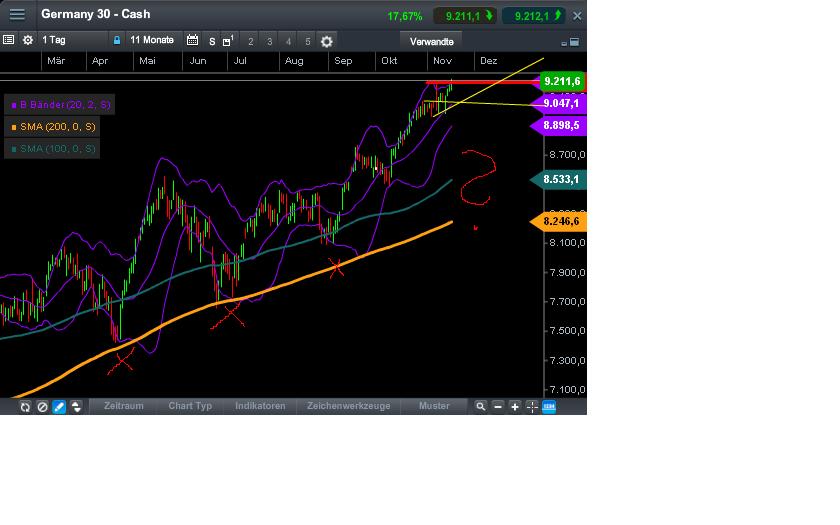Click the Germany 30 - Cash title
840x525 pixels.
pos(95,14)
